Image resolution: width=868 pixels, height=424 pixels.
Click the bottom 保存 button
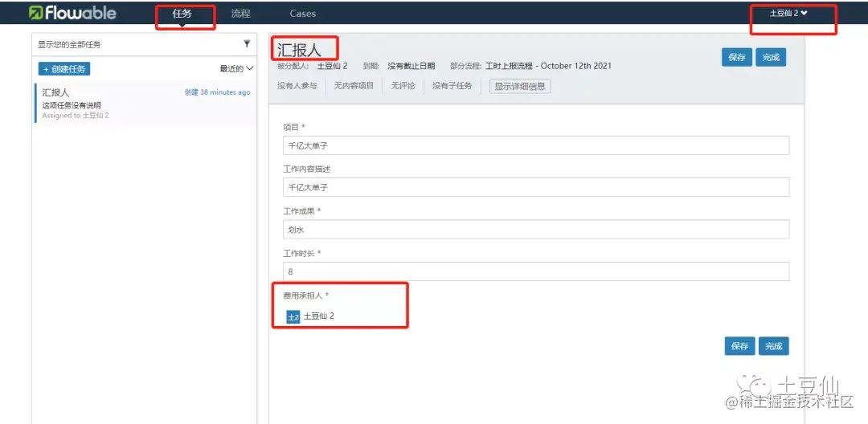(739, 346)
